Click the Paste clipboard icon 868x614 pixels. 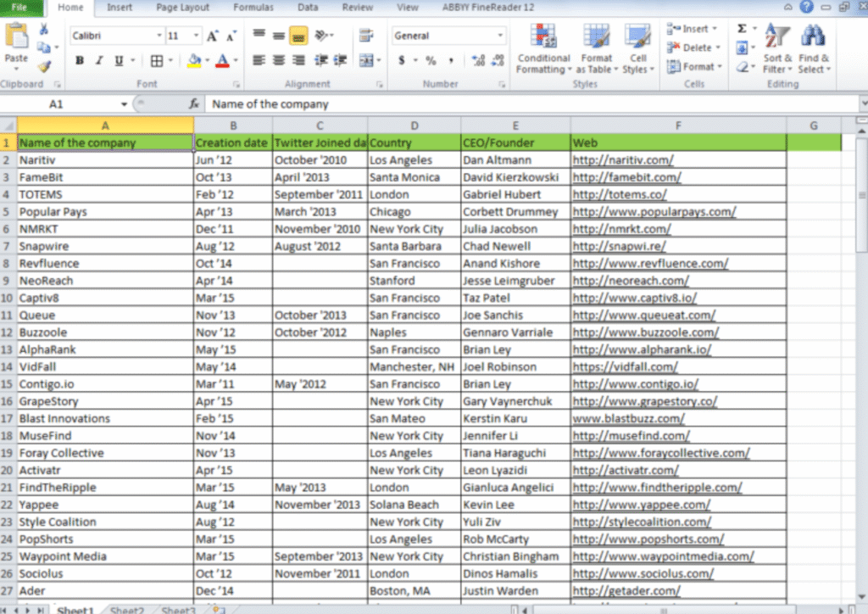(x=16, y=37)
